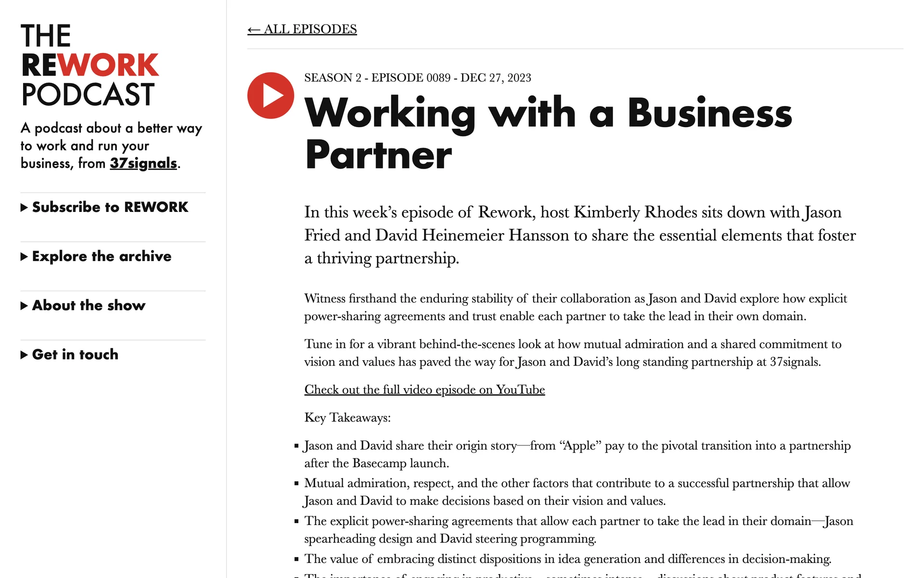924x578 pixels.
Task: Click the takeaway bullet about the Apple pay origin story
Action: click(x=577, y=454)
